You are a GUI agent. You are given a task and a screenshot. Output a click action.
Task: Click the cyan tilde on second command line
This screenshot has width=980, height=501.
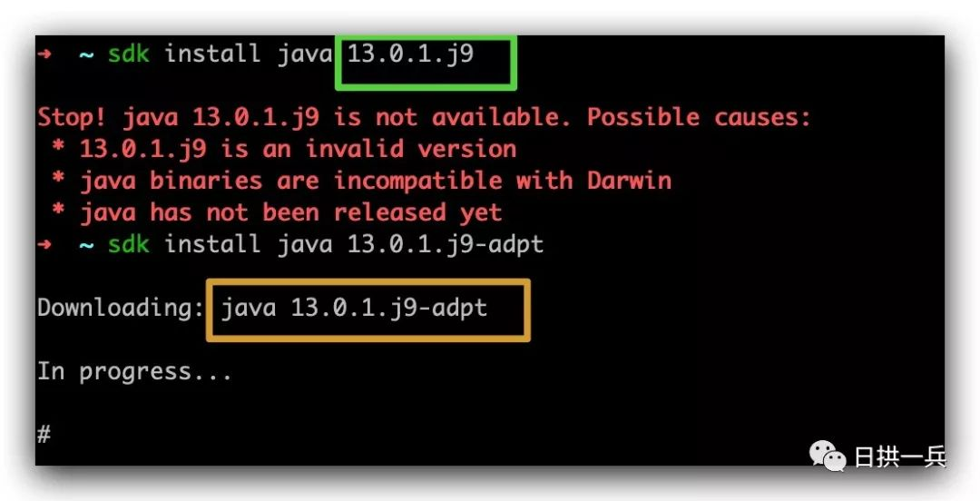point(86,244)
